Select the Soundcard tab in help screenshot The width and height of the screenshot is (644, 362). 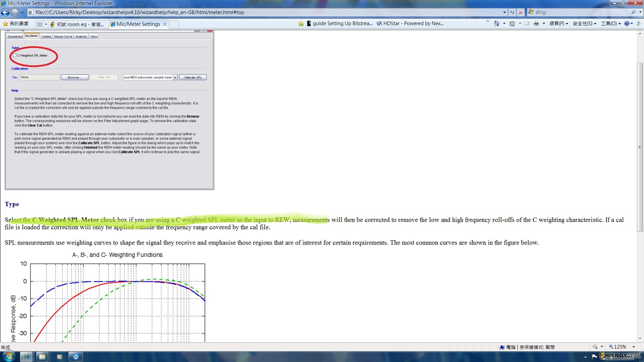(15, 37)
